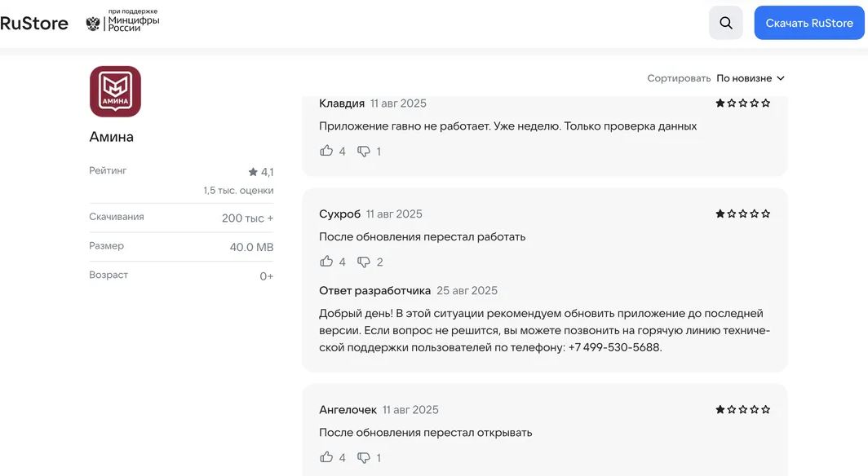Click the 4,1 rating star value
The image size is (868, 476).
[x=261, y=172]
